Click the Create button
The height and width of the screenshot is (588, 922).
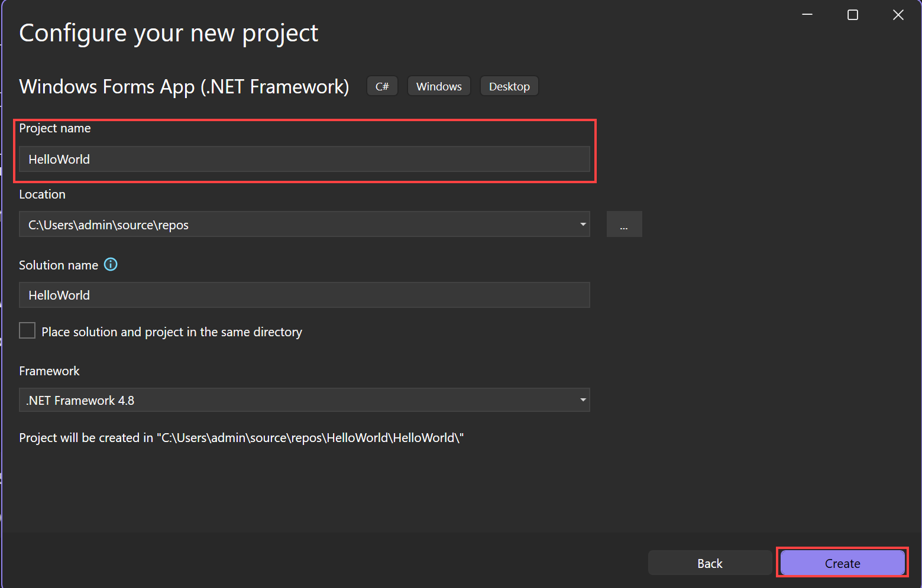[x=842, y=563]
